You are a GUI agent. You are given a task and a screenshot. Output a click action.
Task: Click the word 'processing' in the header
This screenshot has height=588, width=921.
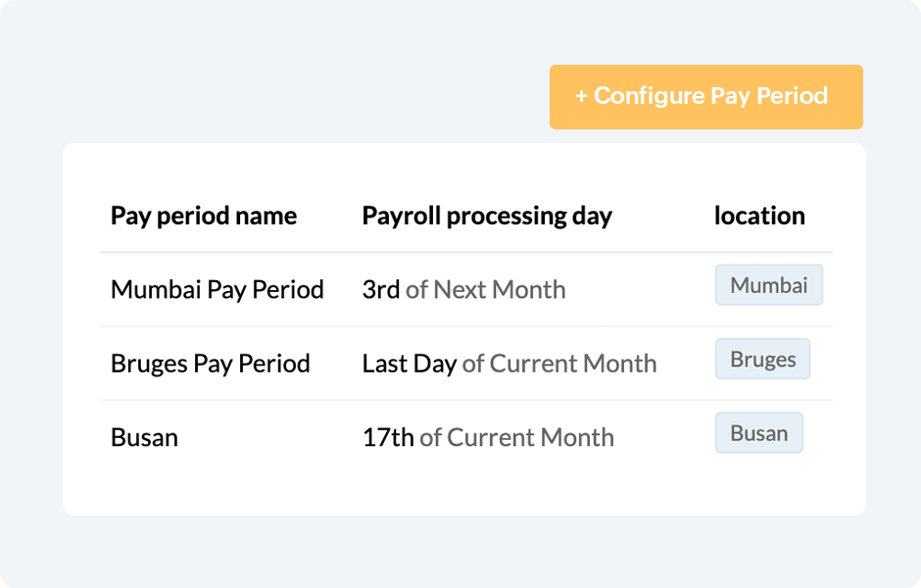[508, 216]
